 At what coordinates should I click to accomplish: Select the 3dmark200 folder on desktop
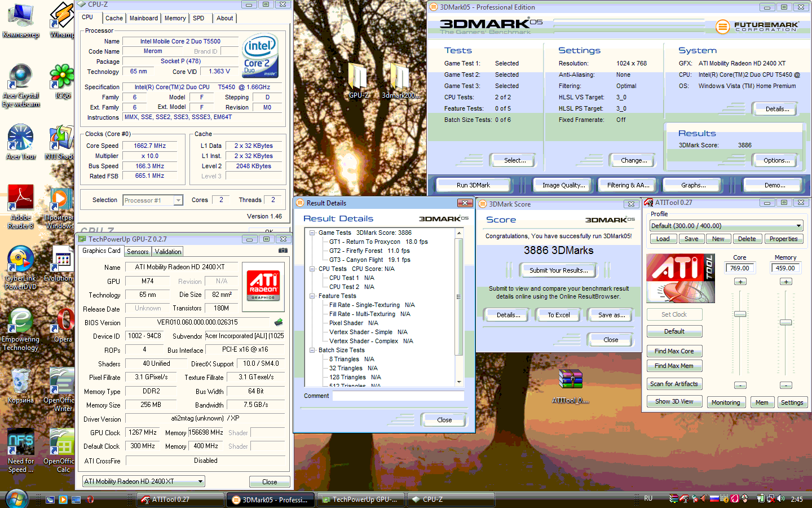400,81
